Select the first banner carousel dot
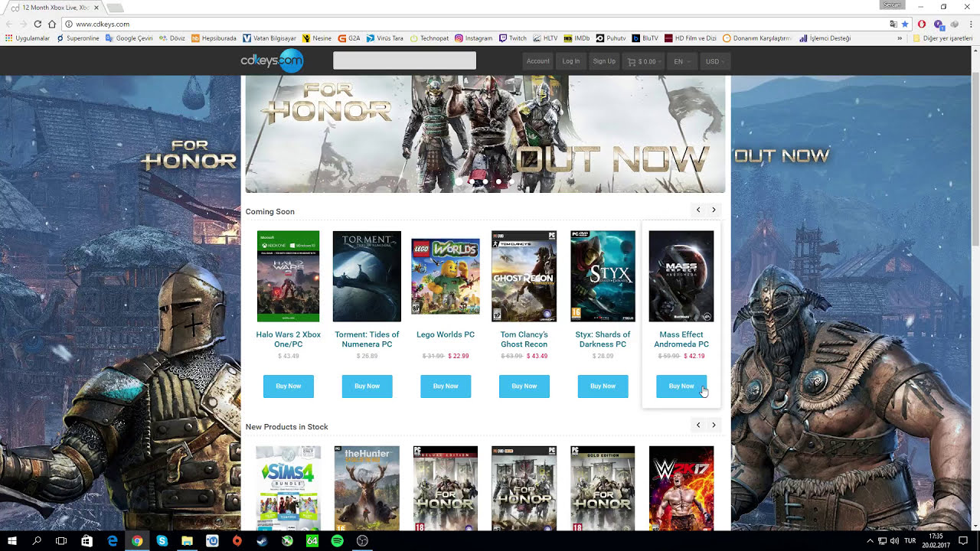 [459, 181]
